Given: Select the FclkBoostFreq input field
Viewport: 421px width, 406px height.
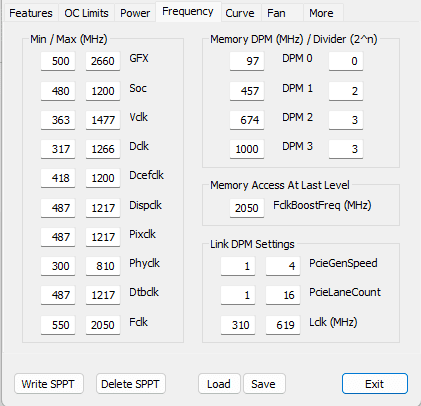Looking at the screenshot, I should point(247,208).
